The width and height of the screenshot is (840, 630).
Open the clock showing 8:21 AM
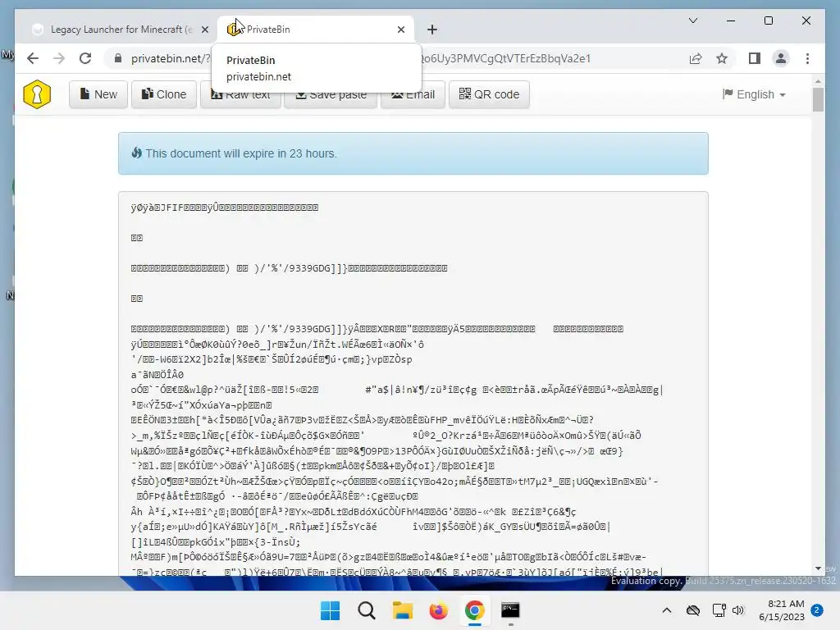[x=782, y=610]
